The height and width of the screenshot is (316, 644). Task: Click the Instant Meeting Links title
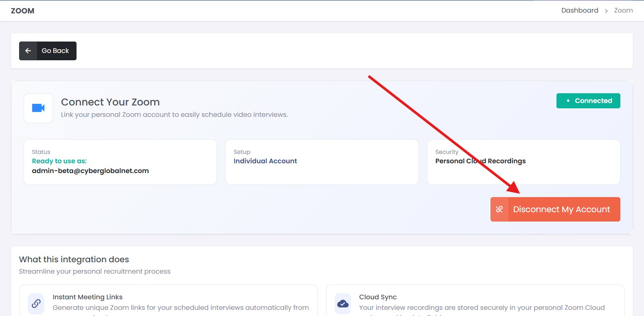[88, 297]
